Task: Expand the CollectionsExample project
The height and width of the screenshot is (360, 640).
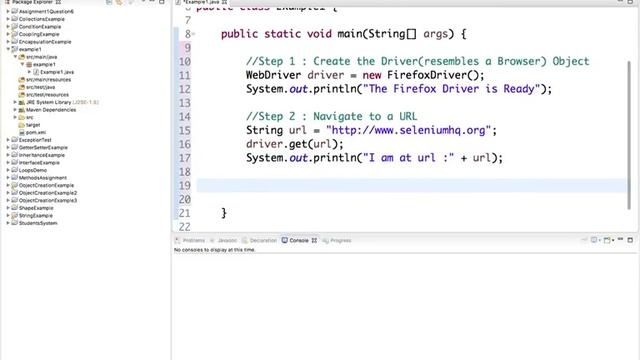Action: coord(8,19)
